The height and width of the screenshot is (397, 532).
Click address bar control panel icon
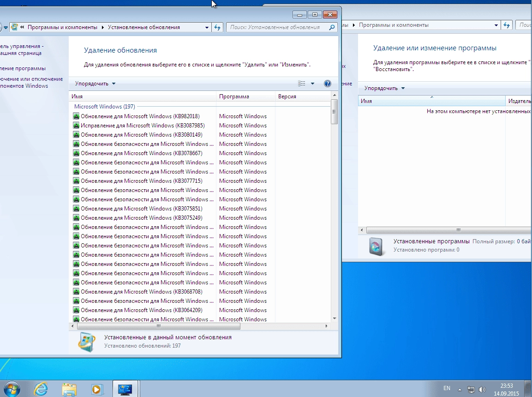pyautogui.click(x=14, y=27)
